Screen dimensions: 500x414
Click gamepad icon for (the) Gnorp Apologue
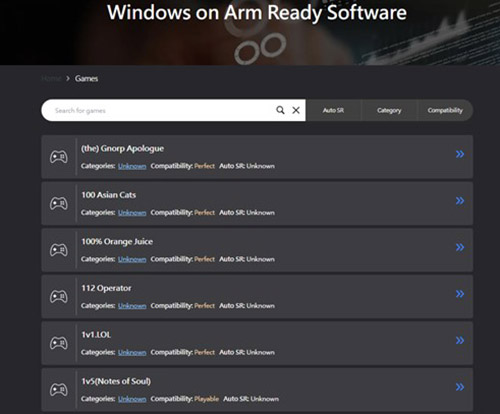click(x=59, y=157)
